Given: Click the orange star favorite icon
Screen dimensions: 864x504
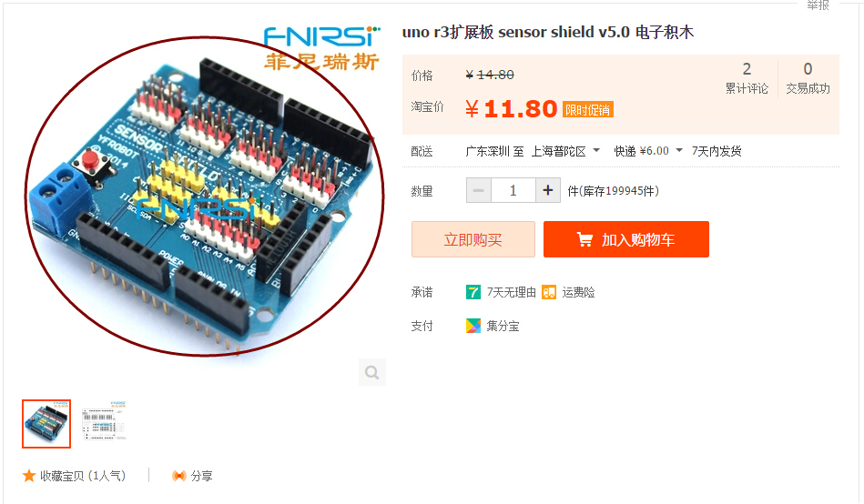Looking at the screenshot, I should click(29, 476).
